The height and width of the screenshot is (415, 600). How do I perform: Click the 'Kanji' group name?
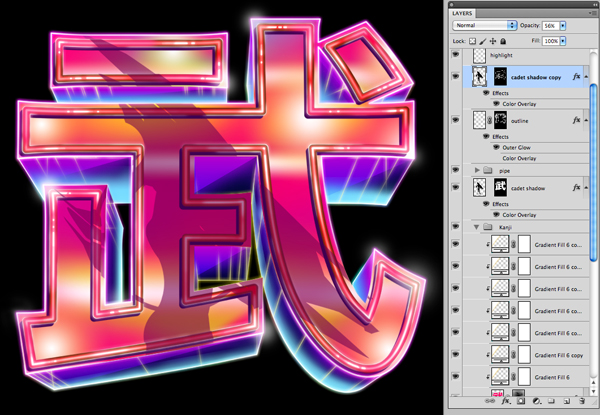(505, 227)
